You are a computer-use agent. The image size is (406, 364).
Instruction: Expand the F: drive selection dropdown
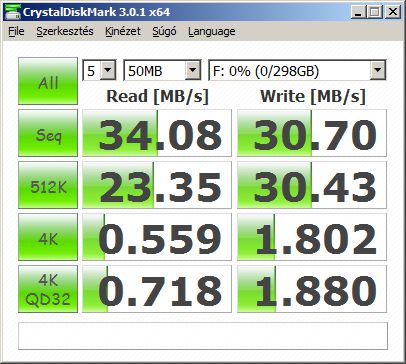[378, 70]
